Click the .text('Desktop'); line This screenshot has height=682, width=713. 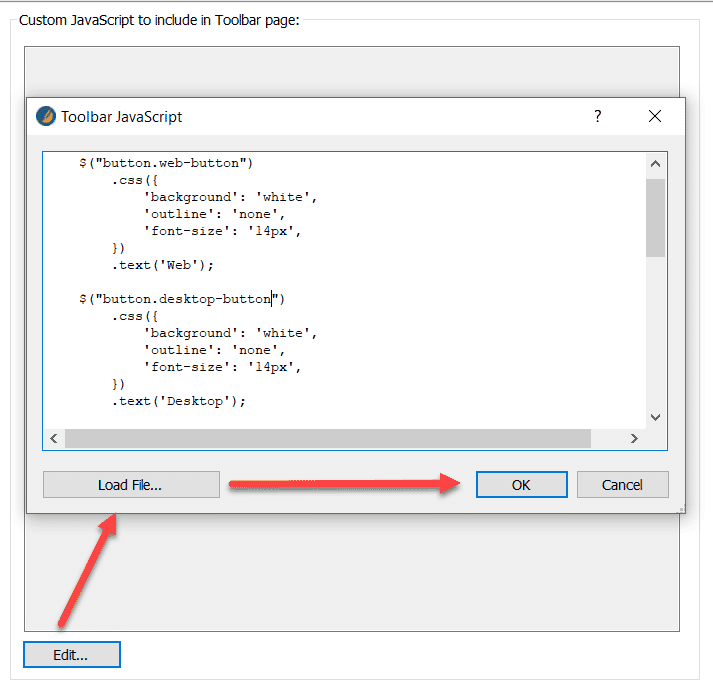(x=179, y=401)
